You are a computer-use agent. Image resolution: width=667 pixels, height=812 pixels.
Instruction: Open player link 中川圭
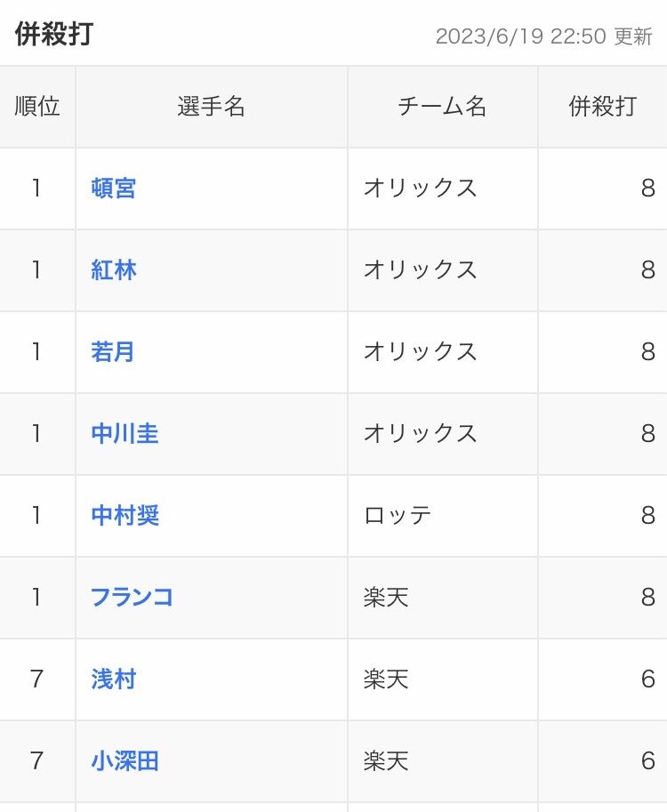point(125,433)
